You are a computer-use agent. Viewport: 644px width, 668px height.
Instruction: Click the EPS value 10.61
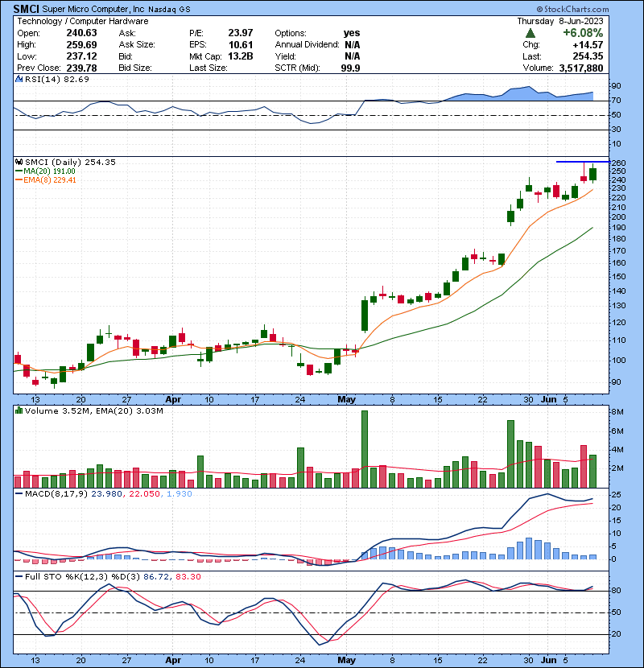coord(241,45)
